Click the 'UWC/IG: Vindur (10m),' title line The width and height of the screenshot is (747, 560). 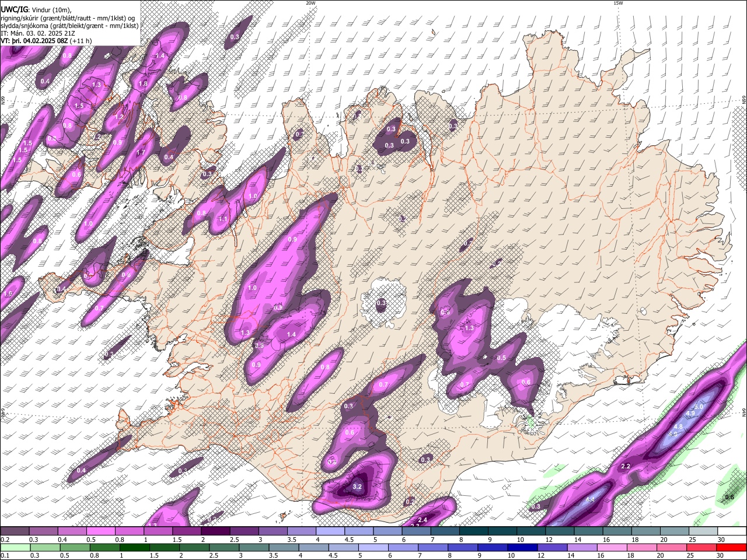click(x=36, y=9)
